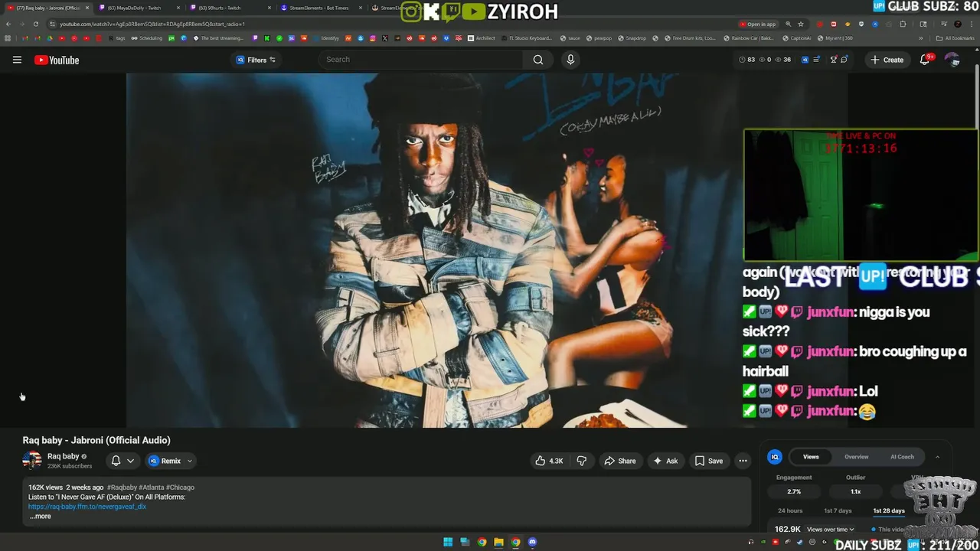Image resolution: width=980 pixels, height=551 pixels.
Task: Click the vidIQ round logo in panel
Action: point(775,457)
